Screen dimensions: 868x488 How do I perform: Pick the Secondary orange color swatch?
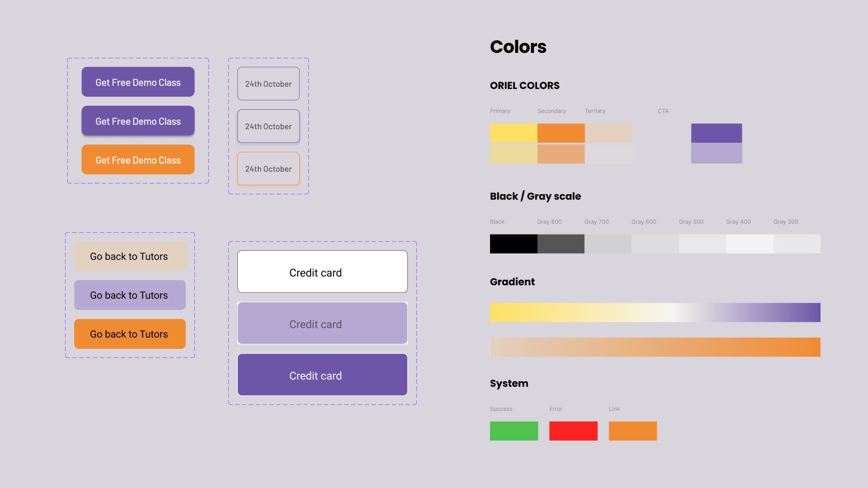coord(561,133)
